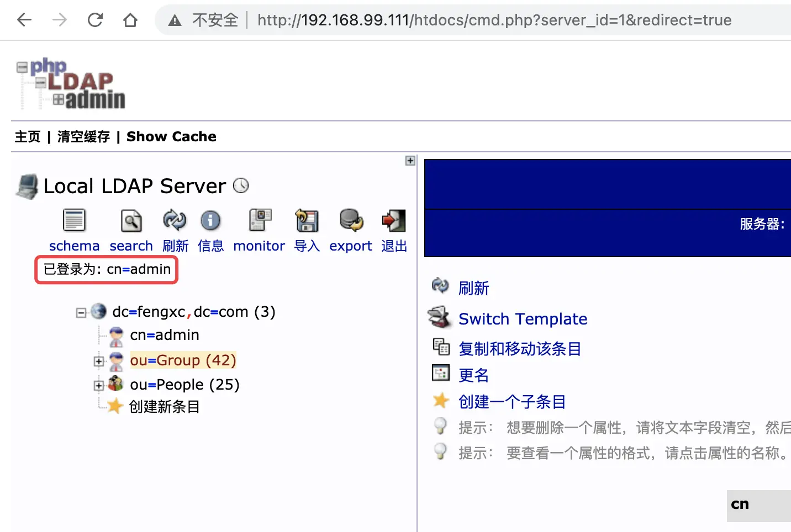This screenshot has height=532, width=791.
Task: Open the Show Cache link
Action: coord(171,136)
